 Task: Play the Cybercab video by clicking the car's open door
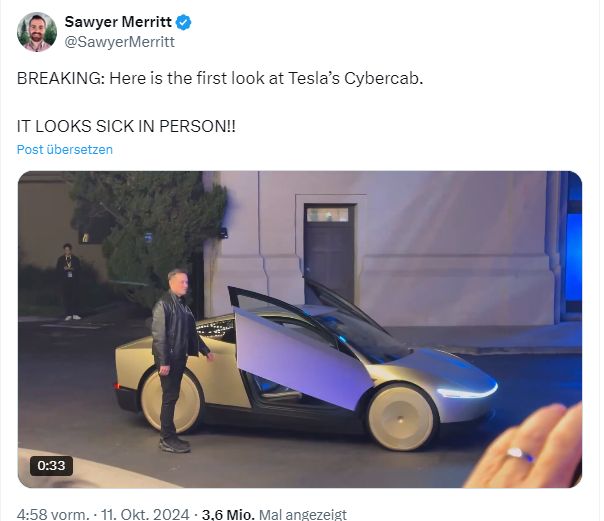click(300, 356)
